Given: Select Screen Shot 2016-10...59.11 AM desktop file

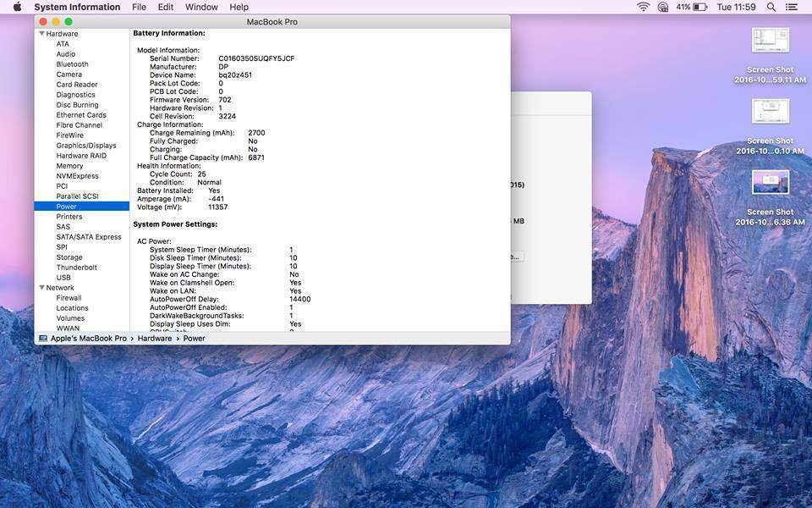Looking at the screenshot, I should (770, 56).
